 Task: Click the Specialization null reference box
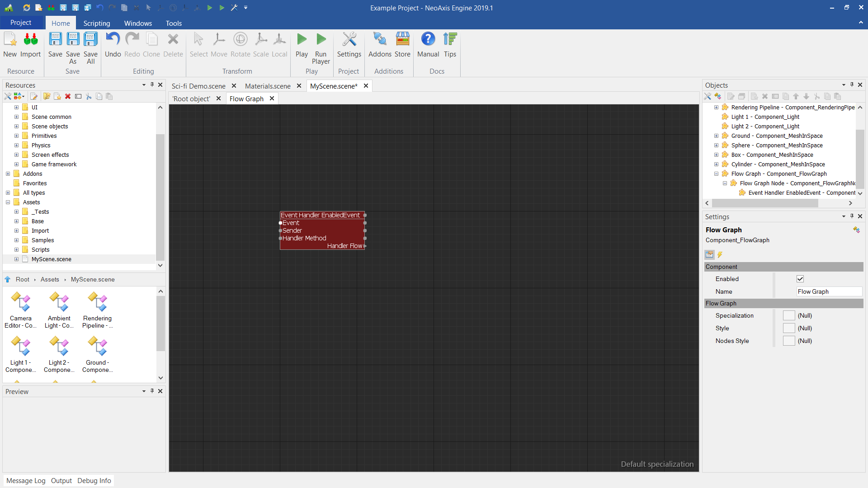click(x=789, y=315)
